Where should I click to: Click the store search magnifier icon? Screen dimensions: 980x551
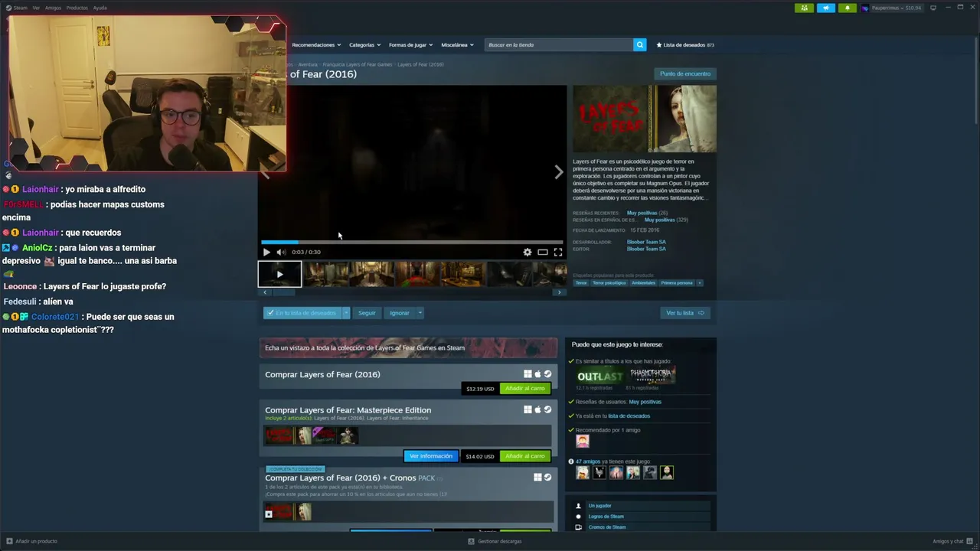pos(639,45)
